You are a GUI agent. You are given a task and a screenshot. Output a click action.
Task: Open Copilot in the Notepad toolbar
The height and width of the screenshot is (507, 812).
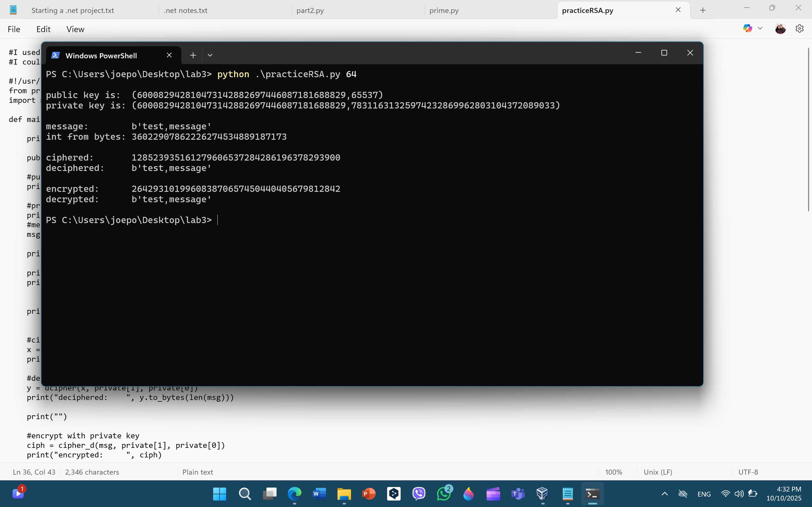coord(748,28)
